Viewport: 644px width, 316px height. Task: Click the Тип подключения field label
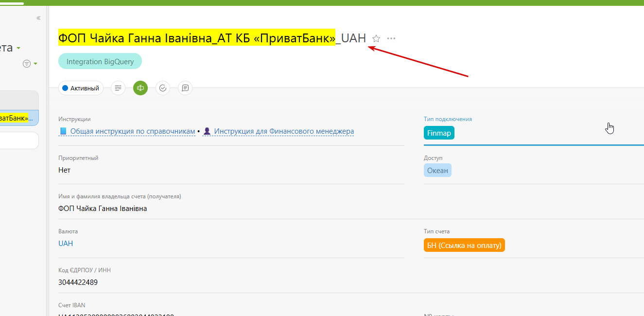pos(448,119)
